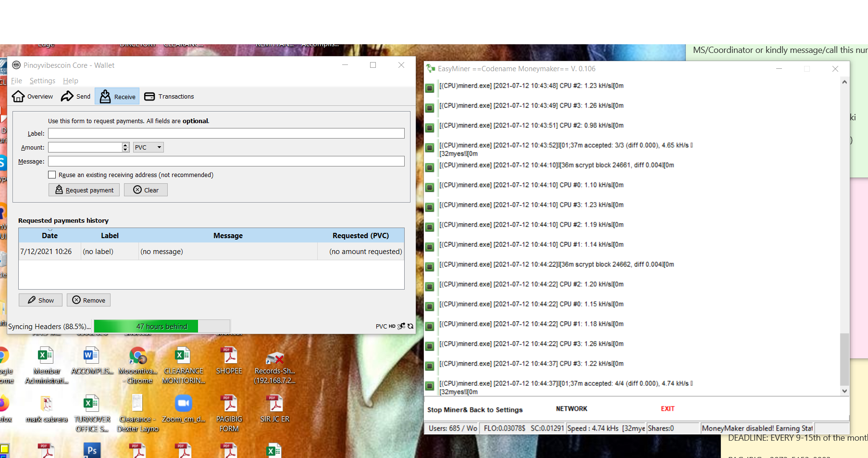Open the SHOPEE PDF desktop icon

pos(229,361)
